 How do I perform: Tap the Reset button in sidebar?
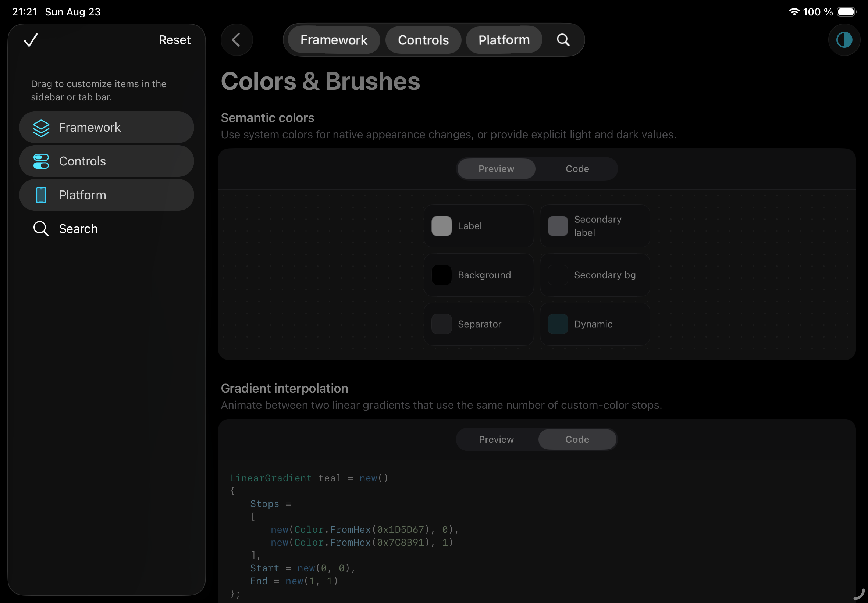pos(175,40)
